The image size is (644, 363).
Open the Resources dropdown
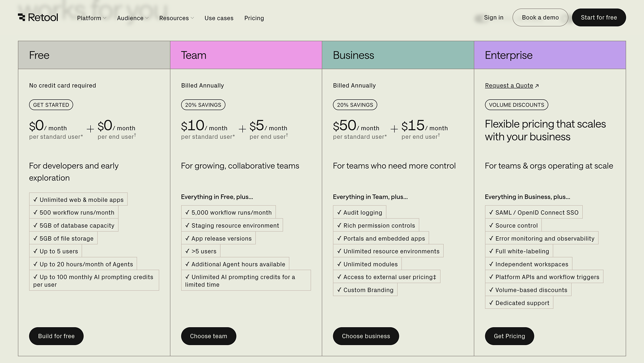pos(176,18)
